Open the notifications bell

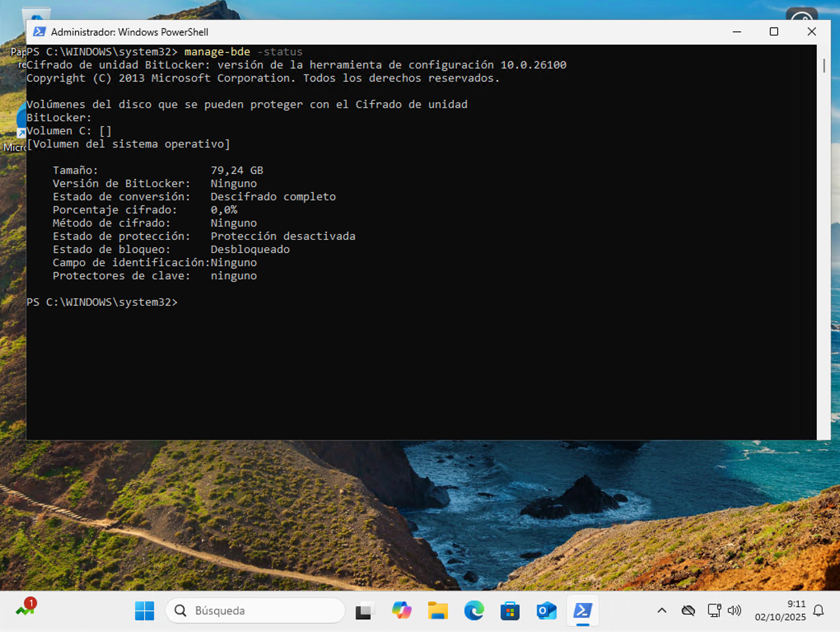[x=819, y=611]
